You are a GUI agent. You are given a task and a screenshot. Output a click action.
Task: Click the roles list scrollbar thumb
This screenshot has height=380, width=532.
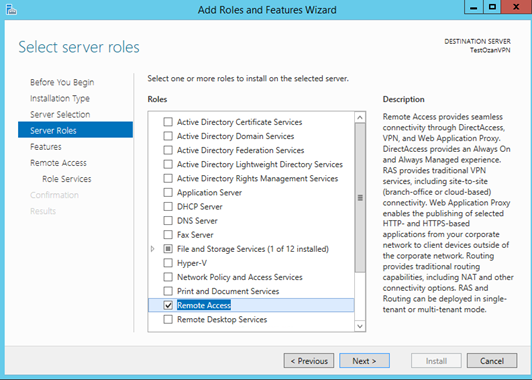tap(360, 197)
